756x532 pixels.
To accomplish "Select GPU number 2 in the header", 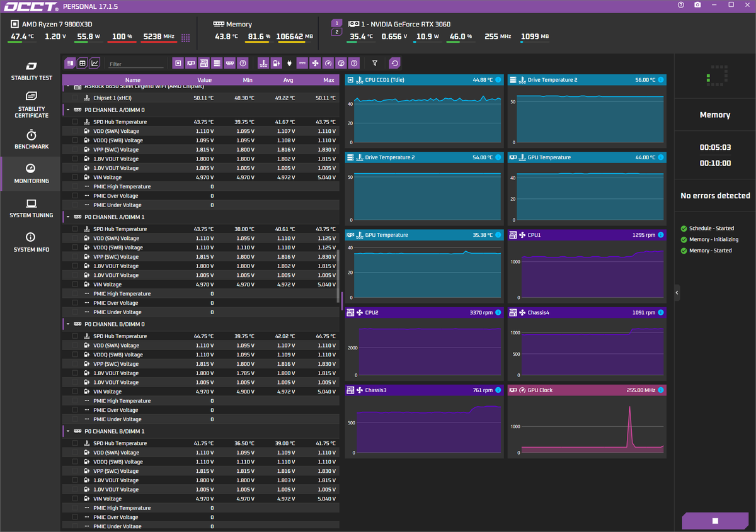I will tap(336, 32).
